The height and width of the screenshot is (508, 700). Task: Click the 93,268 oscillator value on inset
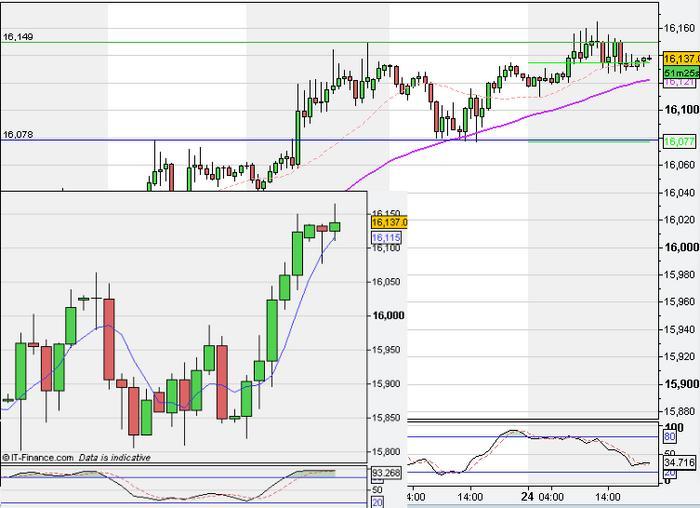point(386,473)
